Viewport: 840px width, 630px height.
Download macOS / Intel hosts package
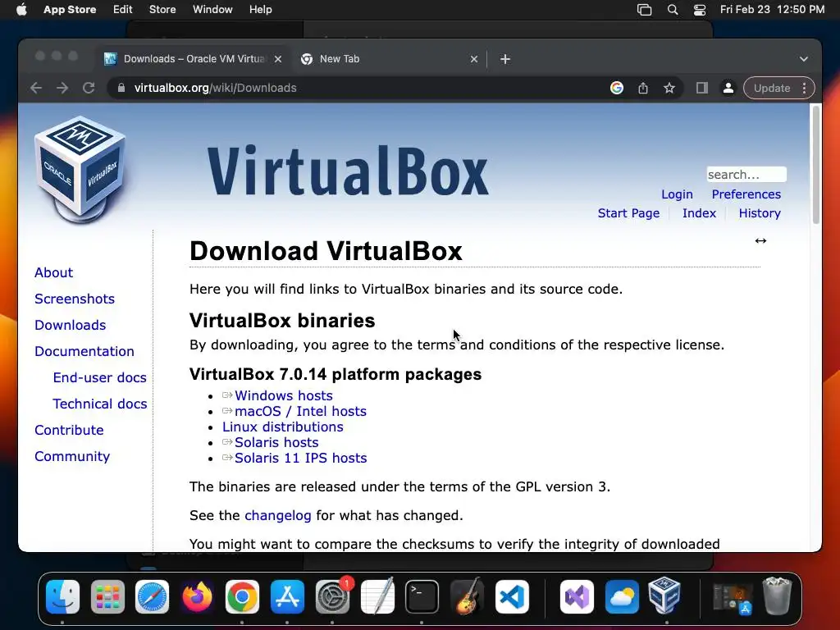(300, 411)
